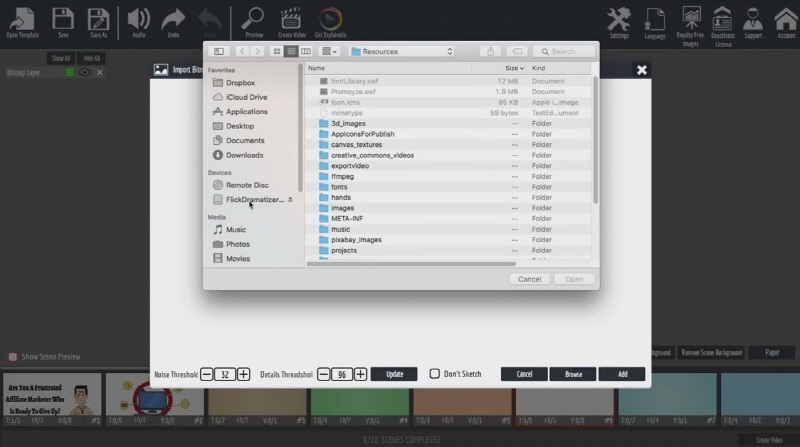Click Browse in Import Bitmap window
800x447 pixels.
click(573, 374)
